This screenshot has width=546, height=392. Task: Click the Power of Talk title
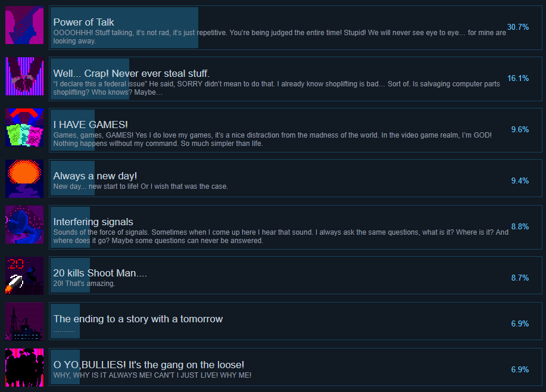tap(83, 22)
